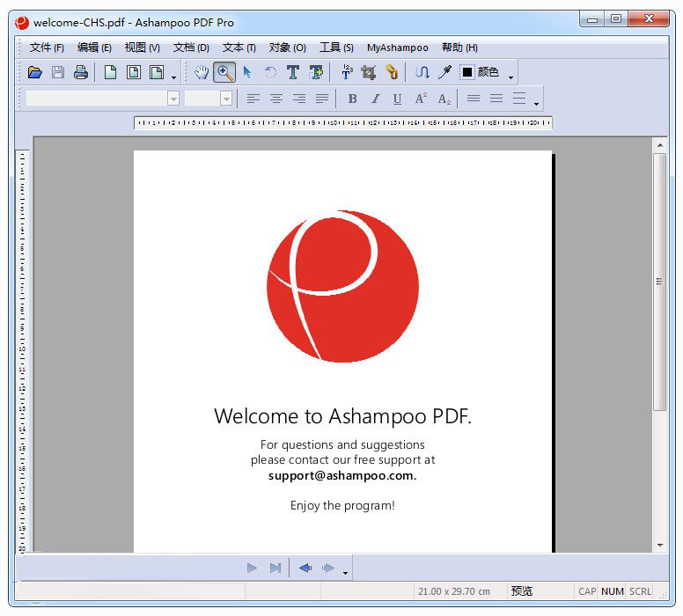Toggle Bold formatting
This screenshot has width=683, height=616.
click(x=352, y=99)
